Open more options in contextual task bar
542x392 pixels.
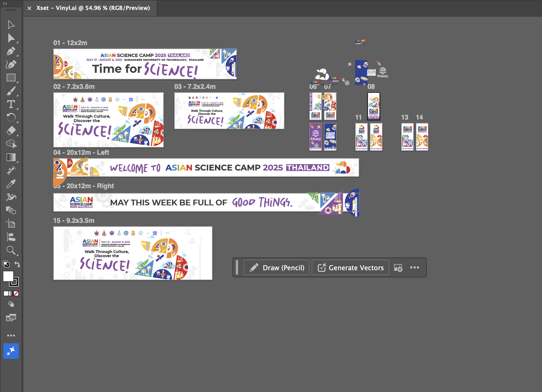[414, 267]
